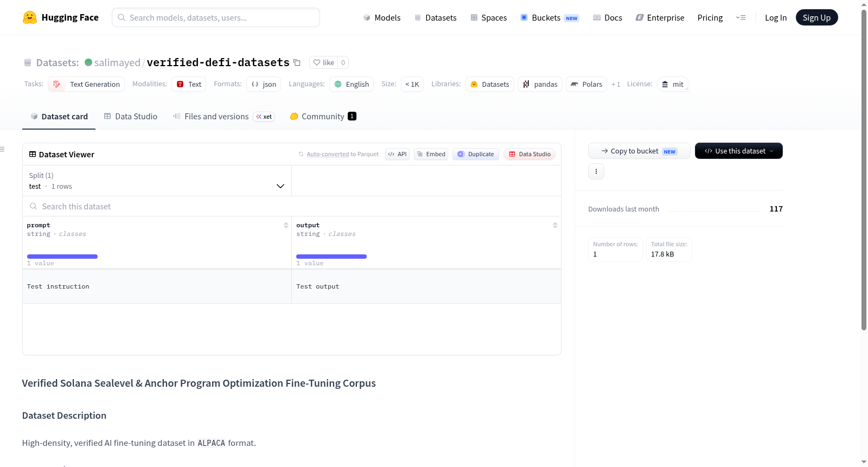
Task: Click the Text Generation task icon
Action: point(57,84)
